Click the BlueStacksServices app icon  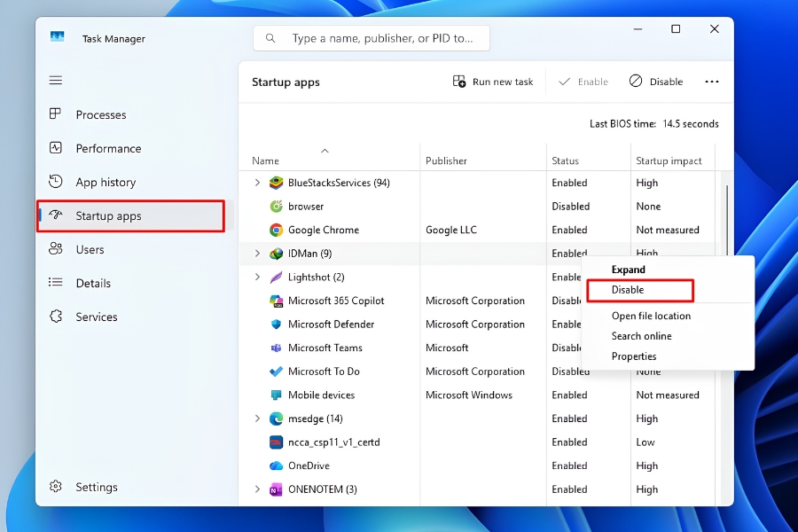(x=276, y=183)
